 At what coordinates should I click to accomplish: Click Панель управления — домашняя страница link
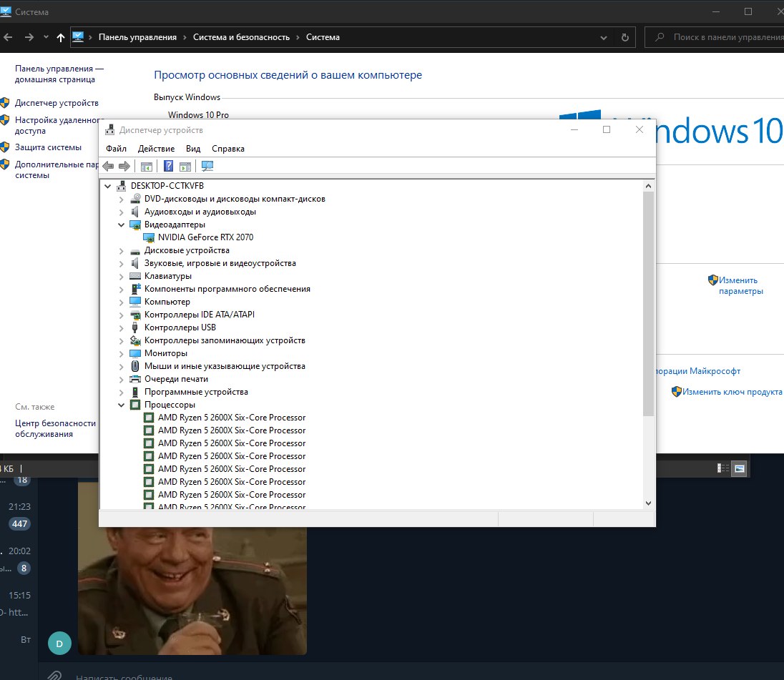coord(59,74)
